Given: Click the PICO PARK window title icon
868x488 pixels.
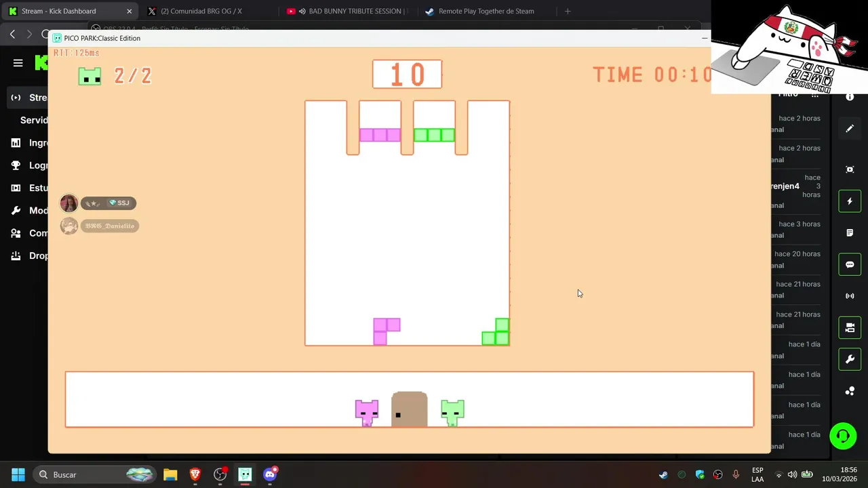Looking at the screenshot, I should click(58, 38).
